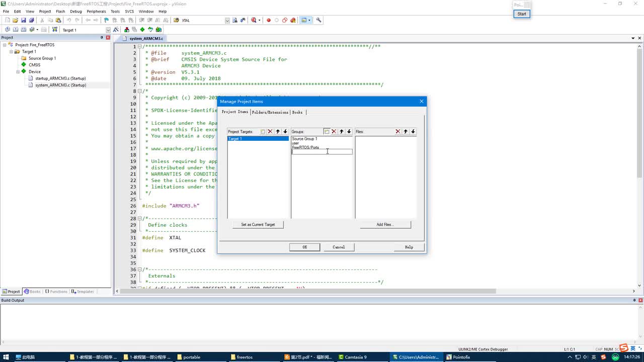Delete group using Groups red X
The width and height of the screenshot is (644, 362).
coord(334,131)
